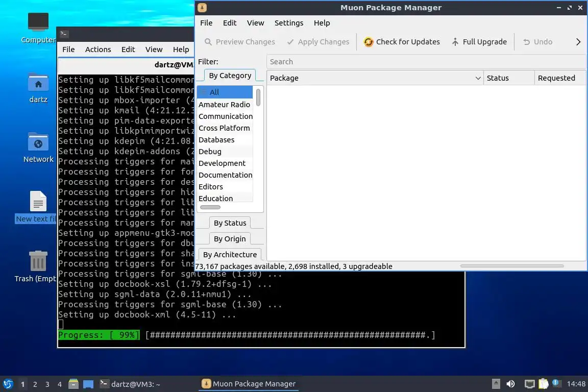The width and height of the screenshot is (588, 392).
Task: Open the Computer desktop icon
Action: pyautogui.click(x=38, y=28)
